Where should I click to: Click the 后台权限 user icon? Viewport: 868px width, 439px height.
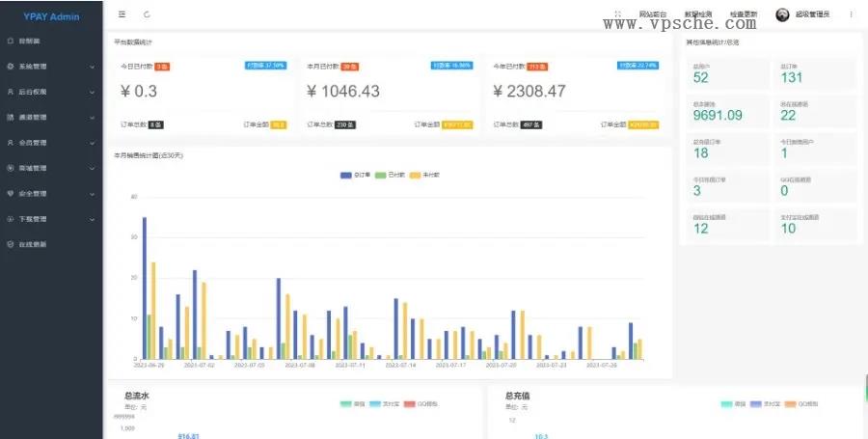10,92
